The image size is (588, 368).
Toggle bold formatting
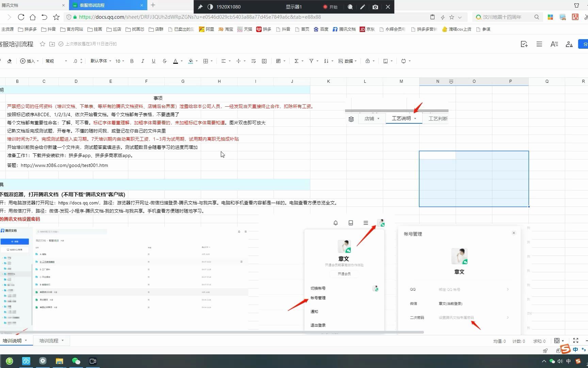point(132,61)
